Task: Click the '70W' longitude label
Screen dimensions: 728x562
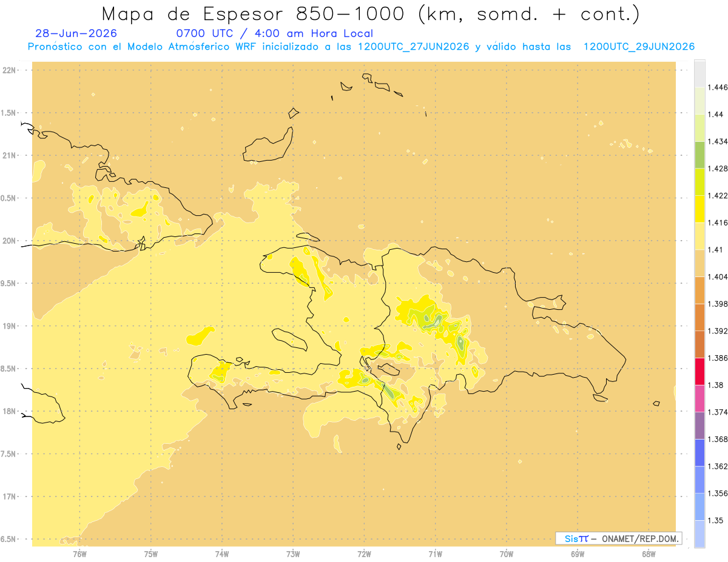Action: [x=507, y=554]
